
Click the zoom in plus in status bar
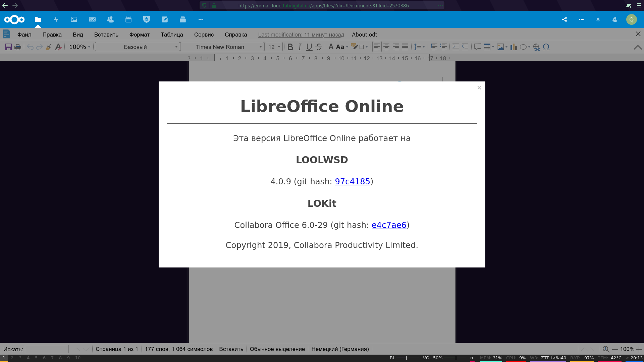coord(639,349)
